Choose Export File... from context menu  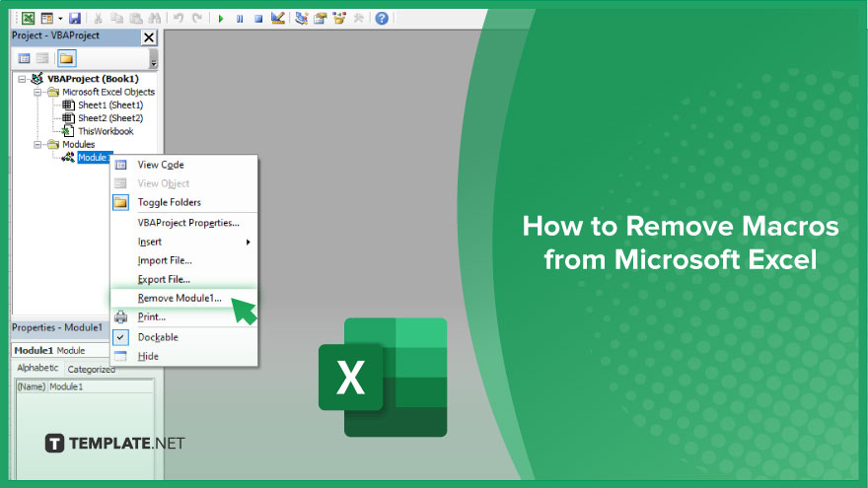[184, 279]
